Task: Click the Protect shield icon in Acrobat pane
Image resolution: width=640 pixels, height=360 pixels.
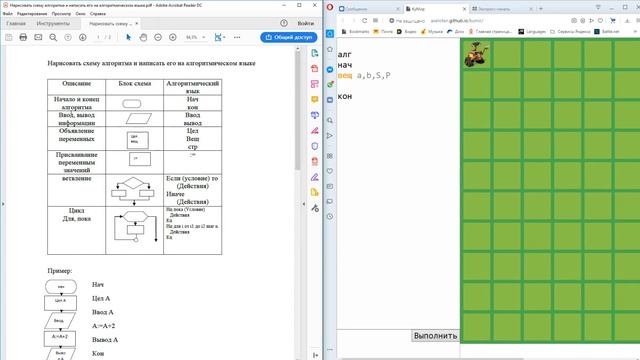Action: 315,146
